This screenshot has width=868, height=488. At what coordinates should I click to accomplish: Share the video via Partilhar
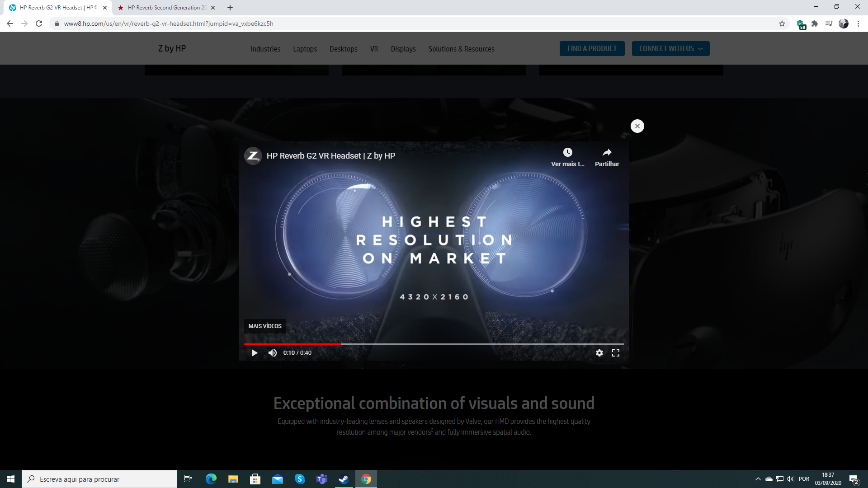[607, 157]
